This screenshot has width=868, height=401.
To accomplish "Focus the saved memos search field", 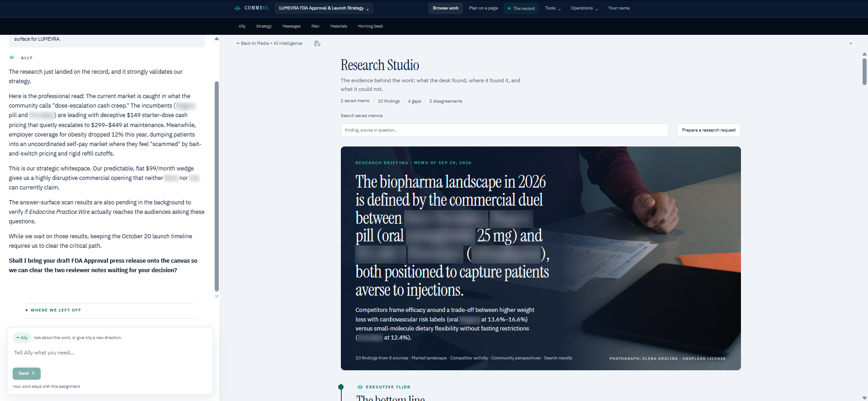I will (504, 130).
